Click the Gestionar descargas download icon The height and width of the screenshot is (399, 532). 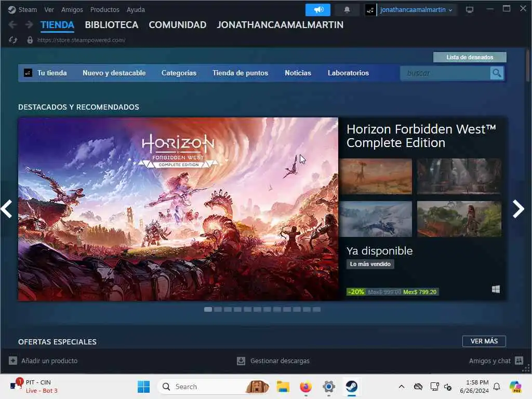241,361
